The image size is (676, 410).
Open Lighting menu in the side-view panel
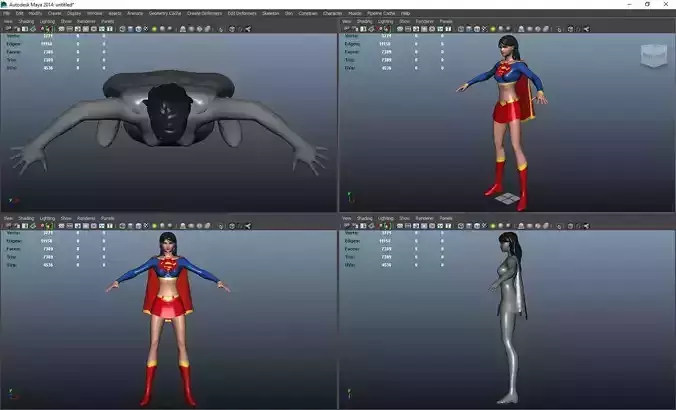pos(385,218)
